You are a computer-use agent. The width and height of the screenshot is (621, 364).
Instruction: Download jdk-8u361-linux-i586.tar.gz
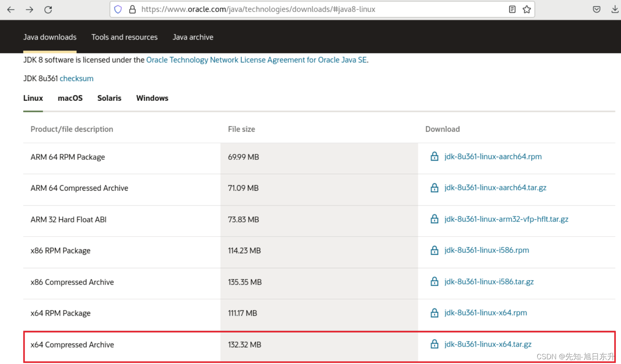point(489,281)
